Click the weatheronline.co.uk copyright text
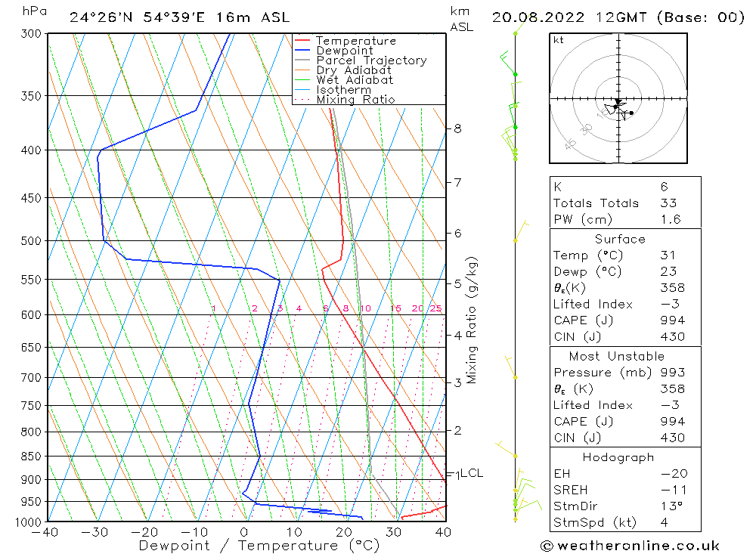The image size is (756, 554). [631, 546]
